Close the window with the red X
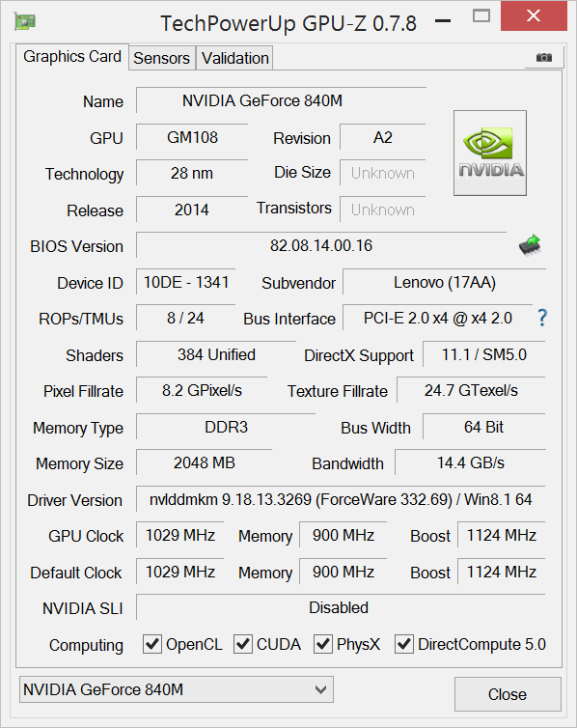 tap(534, 16)
